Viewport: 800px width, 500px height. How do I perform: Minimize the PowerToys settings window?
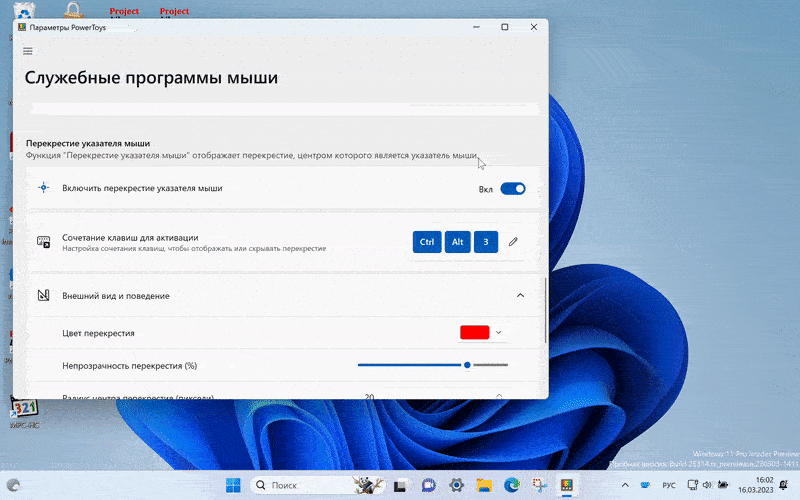click(x=476, y=27)
